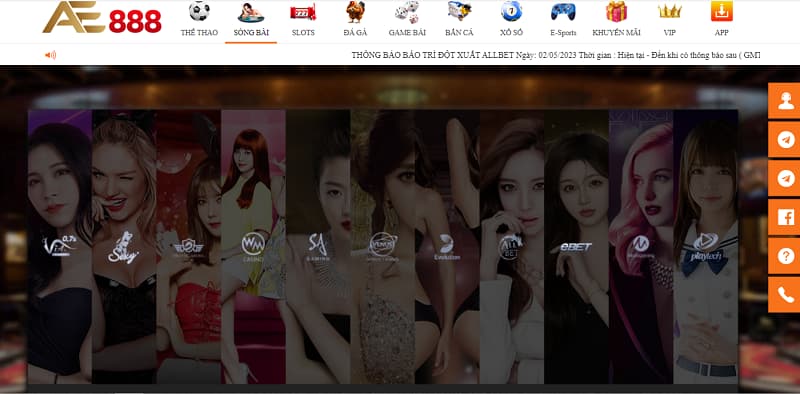This screenshot has width=800, height=394.
Task: Open the BẮN CÁ fishing icon
Action: (459, 11)
